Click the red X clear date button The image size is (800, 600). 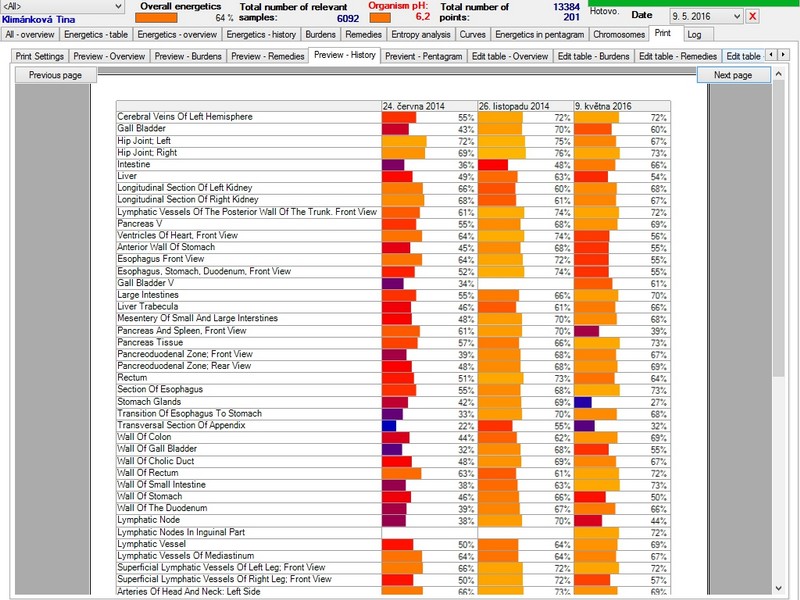click(x=753, y=16)
